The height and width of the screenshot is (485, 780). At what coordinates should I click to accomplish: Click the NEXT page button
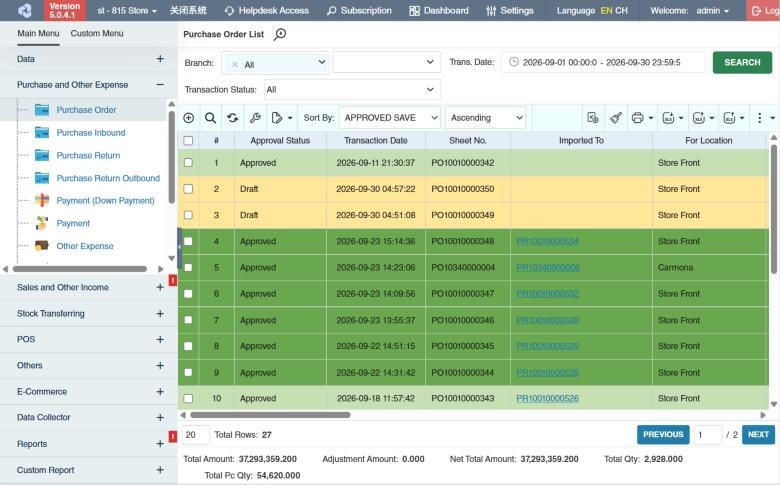tap(758, 434)
